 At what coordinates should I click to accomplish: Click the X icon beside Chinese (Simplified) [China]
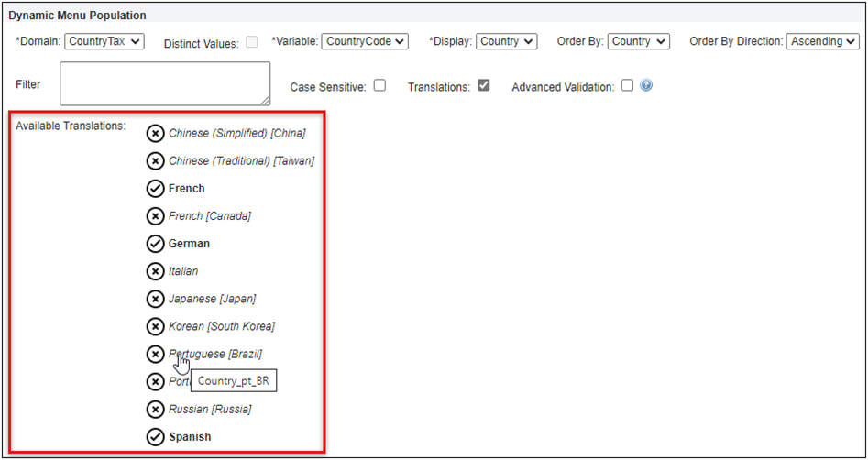point(155,134)
